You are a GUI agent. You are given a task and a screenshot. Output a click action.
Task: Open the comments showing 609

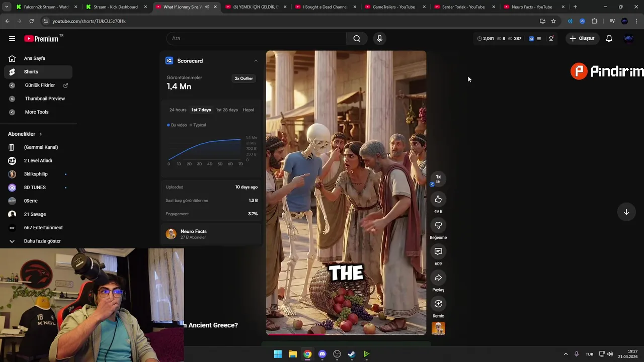[438, 251]
